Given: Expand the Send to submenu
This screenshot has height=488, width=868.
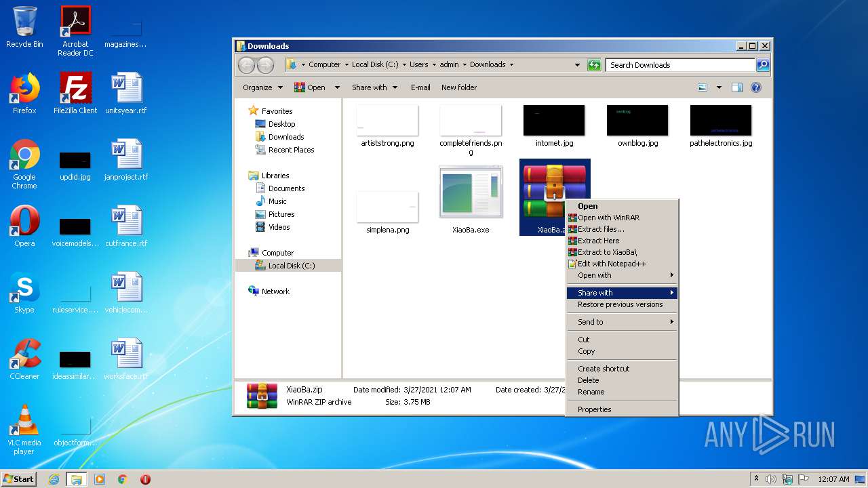Looking at the screenshot, I should [x=622, y=322].
